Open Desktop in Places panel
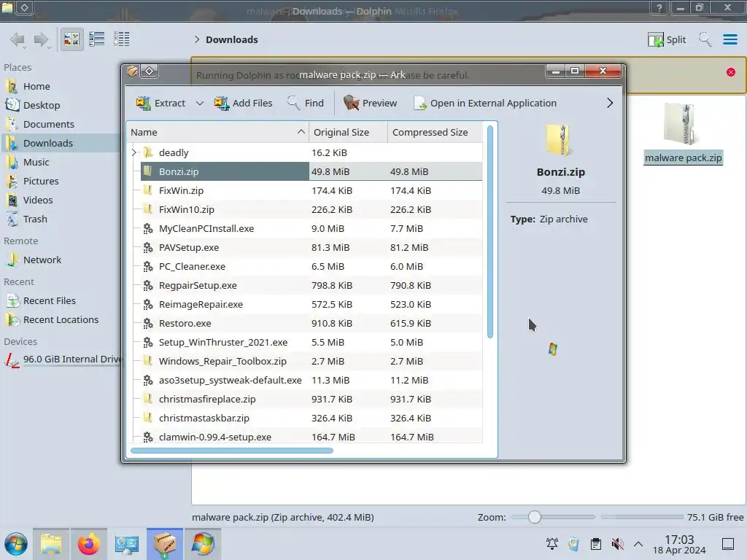Image resolution: width=747 pixels, height=560 pixels. click(x=42, y=105)
